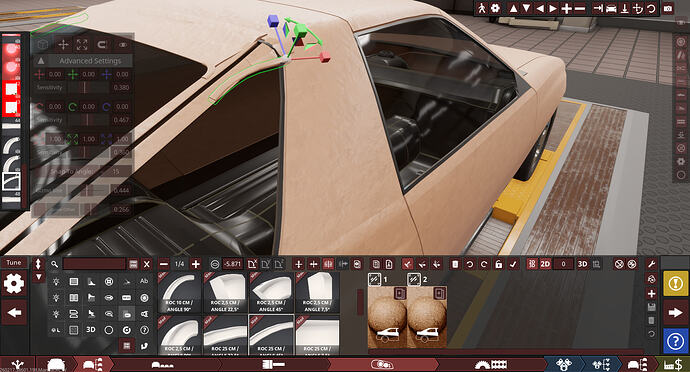Image resolution: width=690 pixels, height=372 pixels.
Task: Pan camera left with the left triangle
Action: pos(540,8)
